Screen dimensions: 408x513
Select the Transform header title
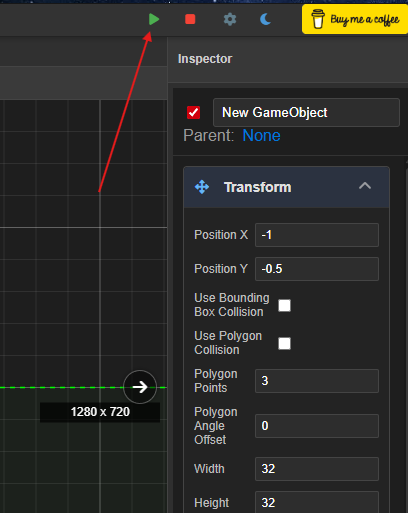point(258,187)
